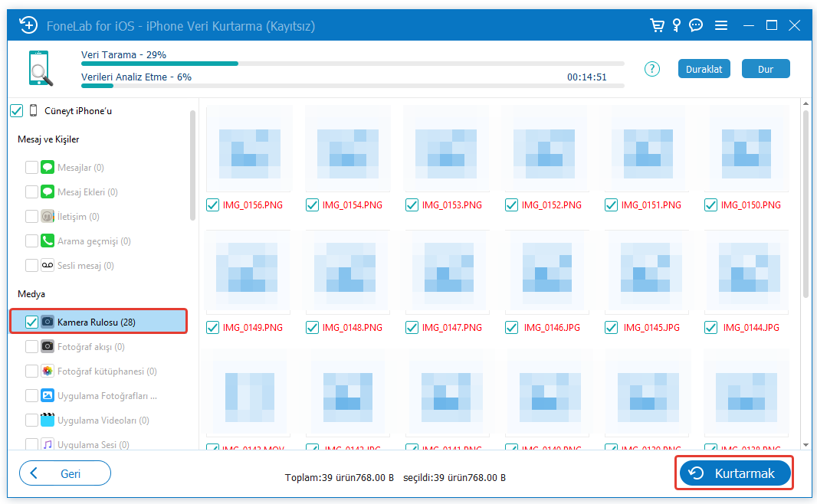Image resolution: width=817 pixels, height=504 pixels.
Task: Open the feedback chat bubble icon
Action: click(696, 25)
